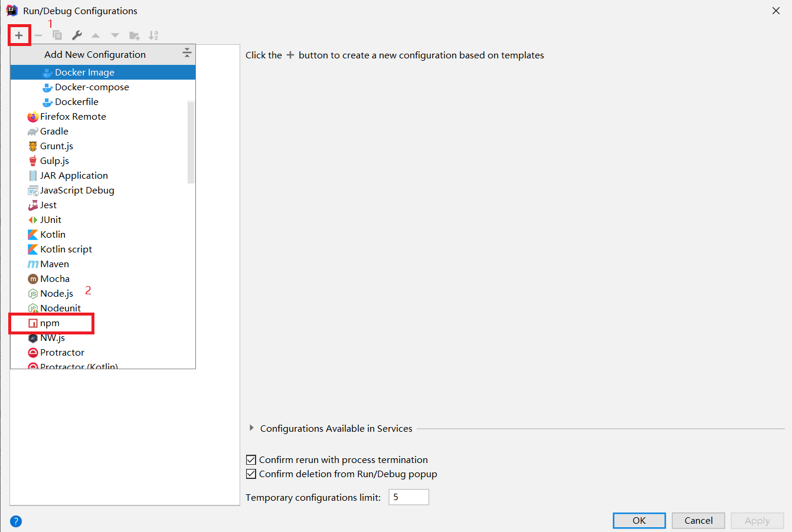This screenshot has height=532, width=792.
Task: Click the Mocha brown circle icon
Action: (x=33, y=279)
